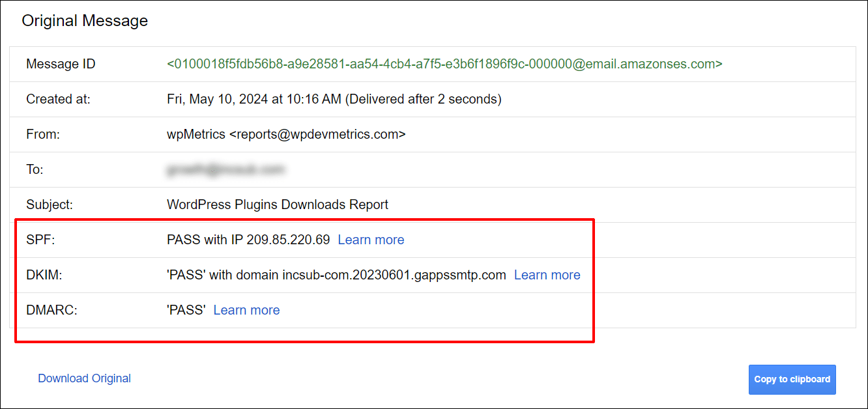This screenshot has height=409, width=868.
Task: Click the DKIM row label
Action: coord(43,274)
